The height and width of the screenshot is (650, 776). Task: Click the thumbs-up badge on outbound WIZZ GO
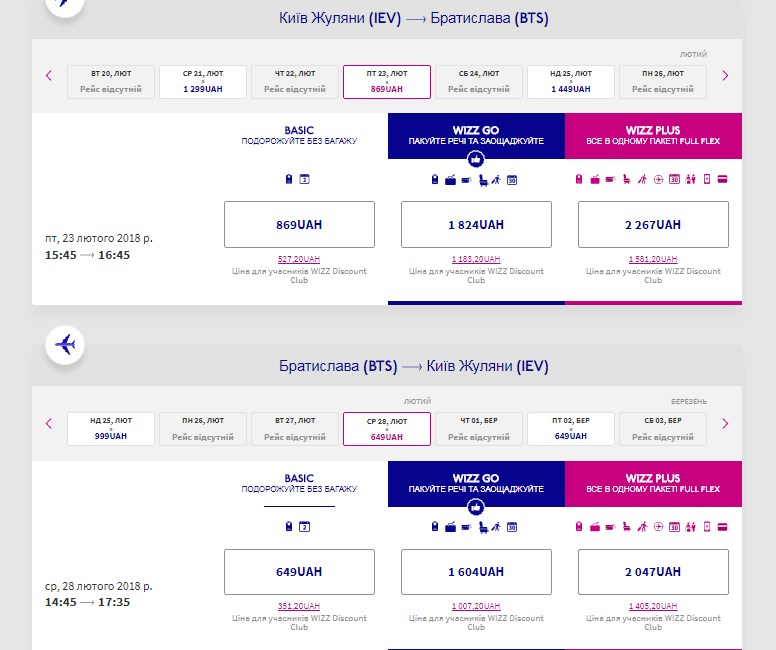[476, 158]
